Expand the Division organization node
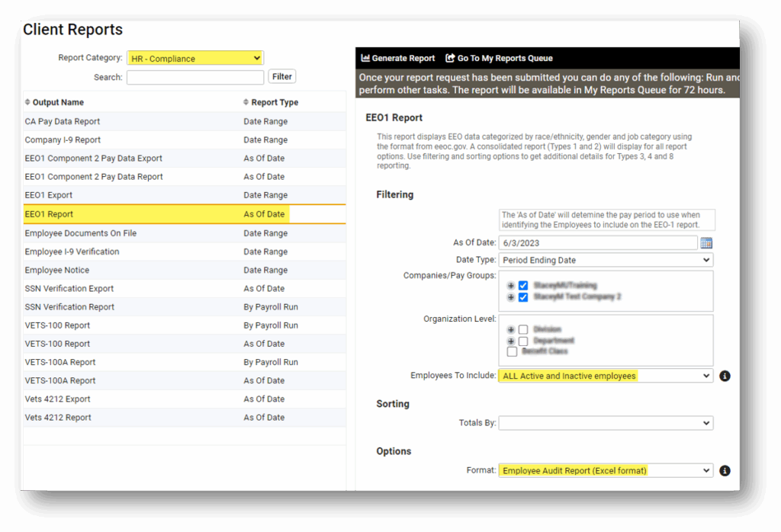781x532 pixels. point(510,329)
